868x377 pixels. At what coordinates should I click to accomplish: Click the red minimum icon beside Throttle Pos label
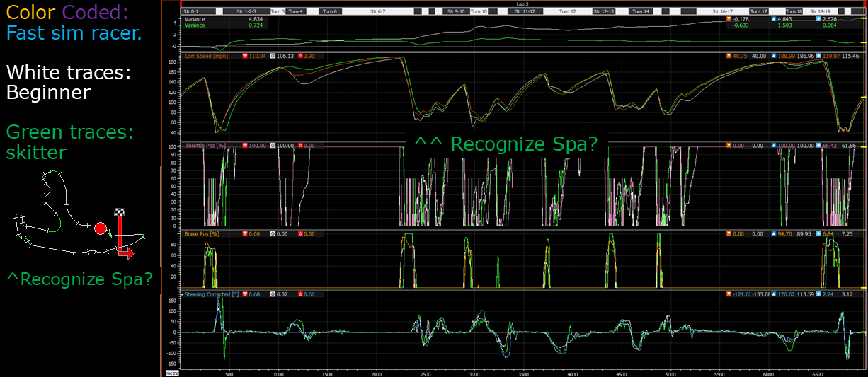245,145
